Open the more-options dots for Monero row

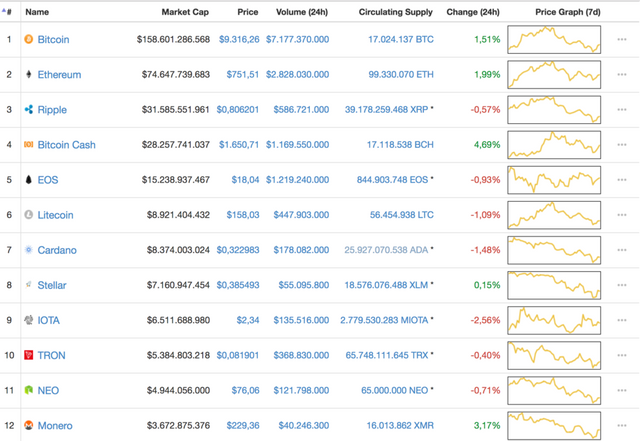click(622, 425)
